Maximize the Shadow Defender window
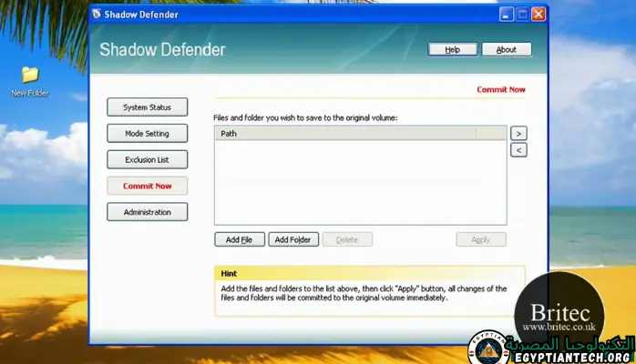 [x=523, y=15]
